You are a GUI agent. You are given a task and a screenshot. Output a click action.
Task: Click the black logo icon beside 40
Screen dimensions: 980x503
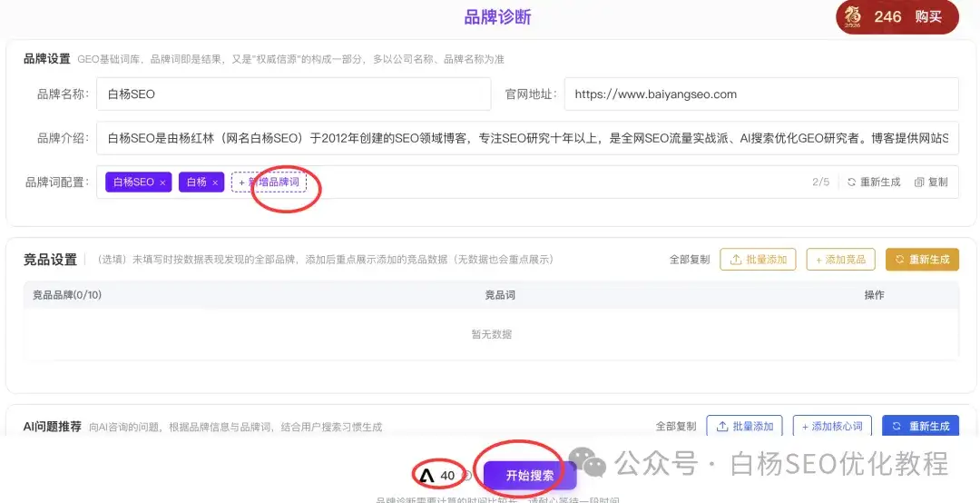[x=426, y=476]
